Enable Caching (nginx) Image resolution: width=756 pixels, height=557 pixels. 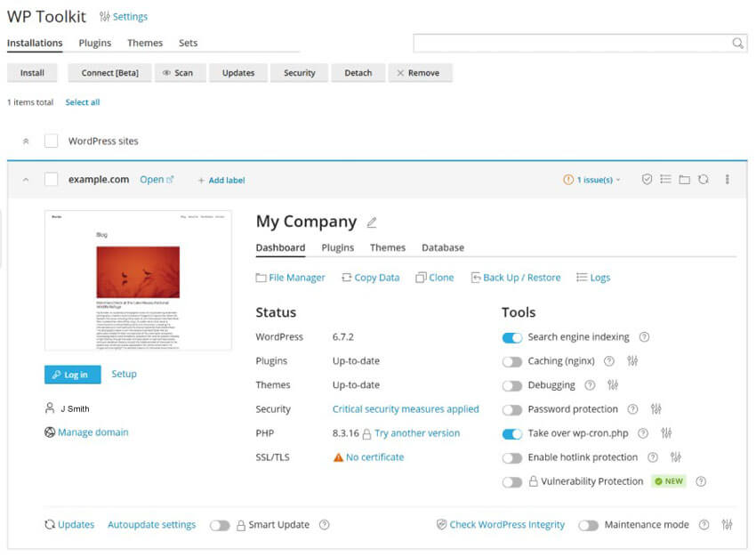pyautogui.click(x=513, y=360)
